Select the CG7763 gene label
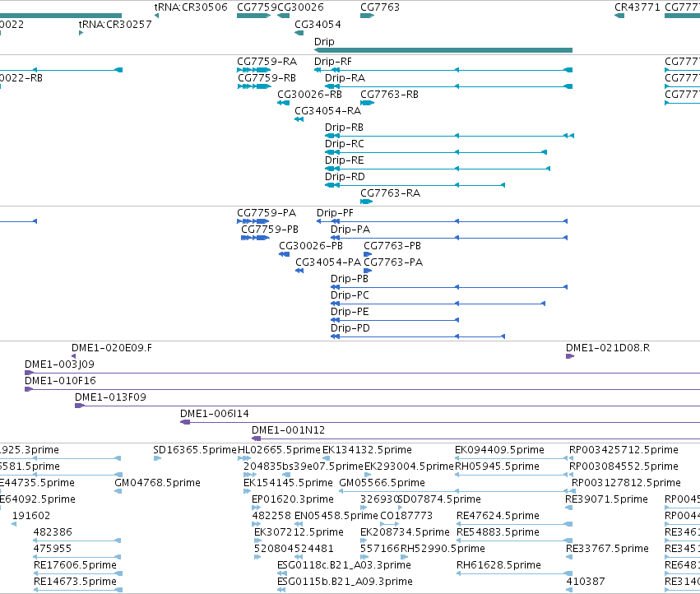 (380, 7)
